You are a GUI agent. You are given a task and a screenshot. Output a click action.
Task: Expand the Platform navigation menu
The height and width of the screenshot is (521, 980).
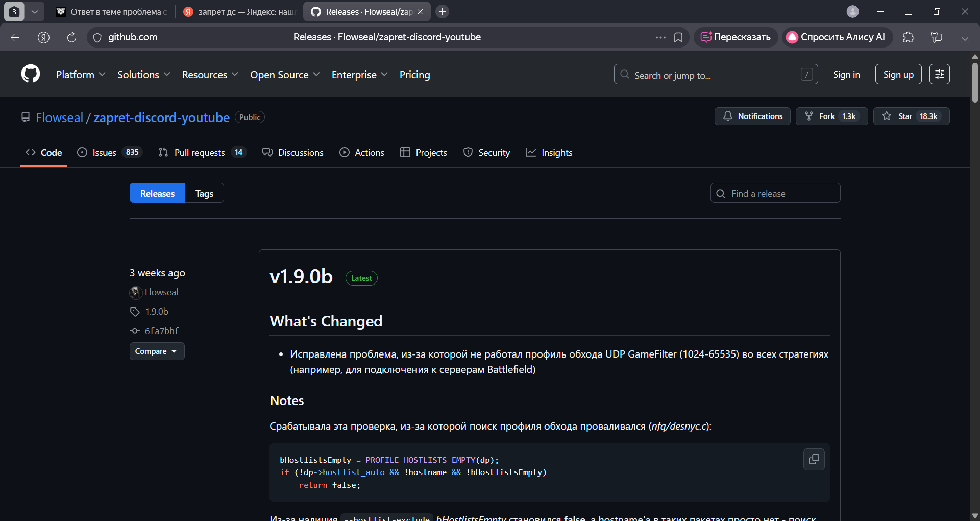[x=81, y=75]
